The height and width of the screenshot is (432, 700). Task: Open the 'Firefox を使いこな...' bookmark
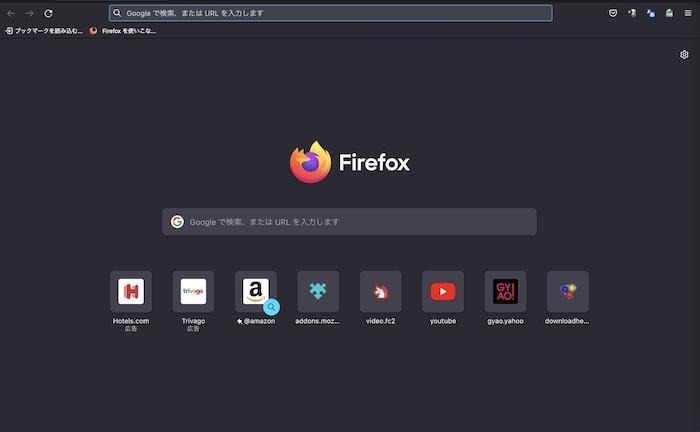coord(123,31)
